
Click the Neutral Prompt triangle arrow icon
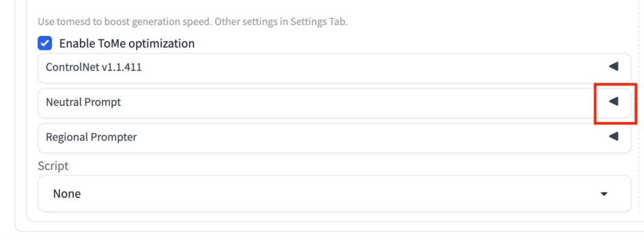[613, 101]
